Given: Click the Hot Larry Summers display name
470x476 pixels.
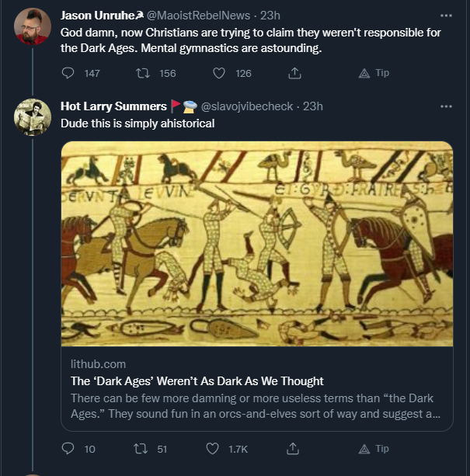Looking at the screenshot, I should 113,106.
